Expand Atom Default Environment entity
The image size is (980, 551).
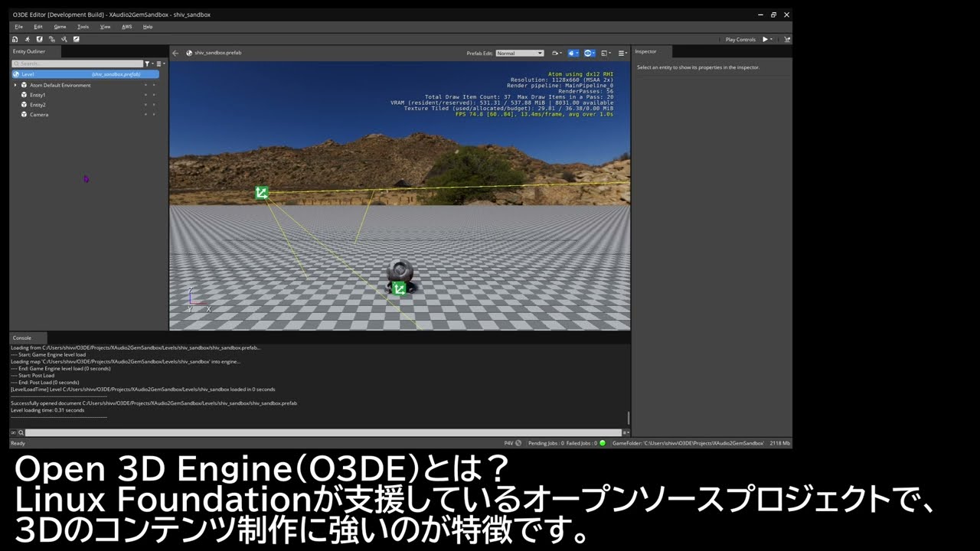[15, 85]
